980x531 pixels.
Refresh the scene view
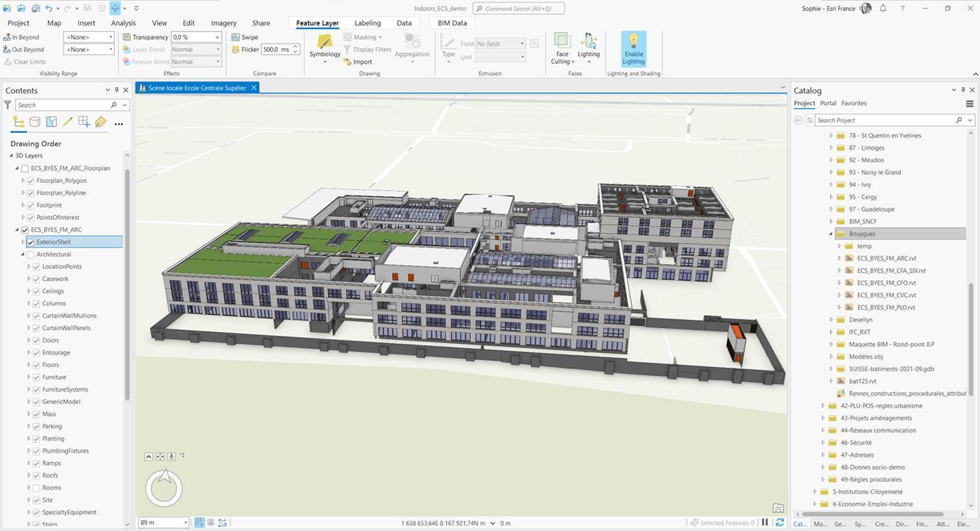(780, 523)
